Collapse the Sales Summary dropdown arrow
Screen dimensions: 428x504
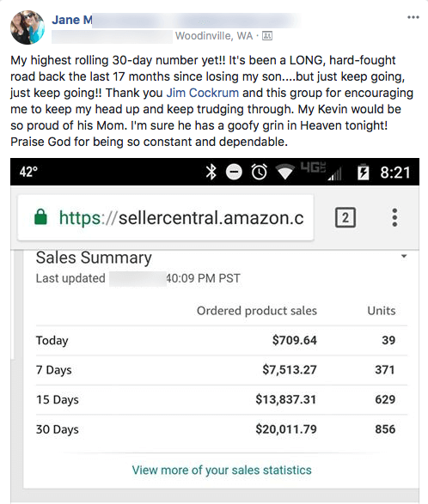pyautogui.click(x=404, y=256)
